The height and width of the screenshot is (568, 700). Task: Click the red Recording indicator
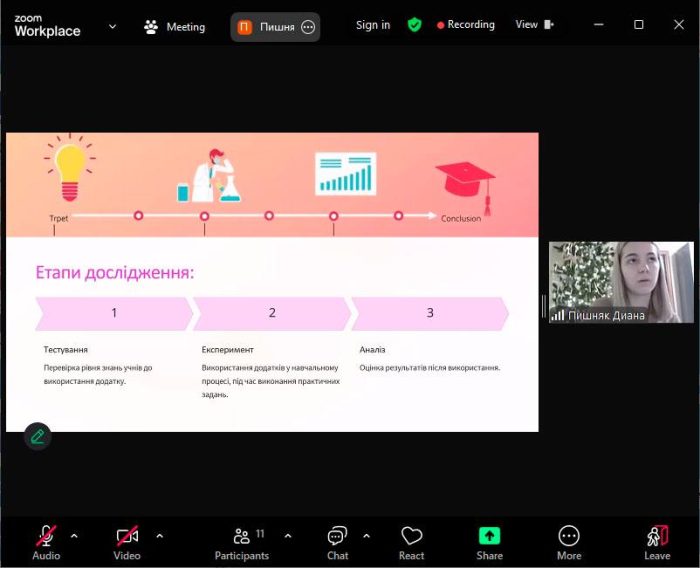[x=466, y=25]
